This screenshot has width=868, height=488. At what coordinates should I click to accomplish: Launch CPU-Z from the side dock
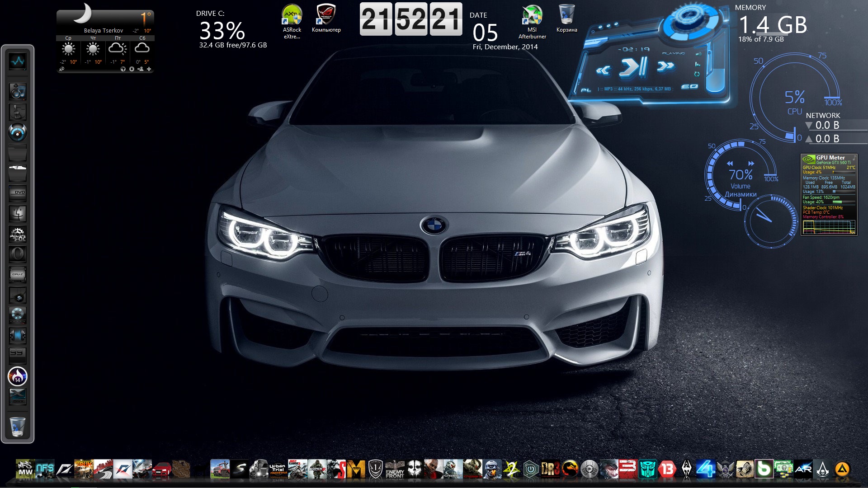[x=18, y=274]
